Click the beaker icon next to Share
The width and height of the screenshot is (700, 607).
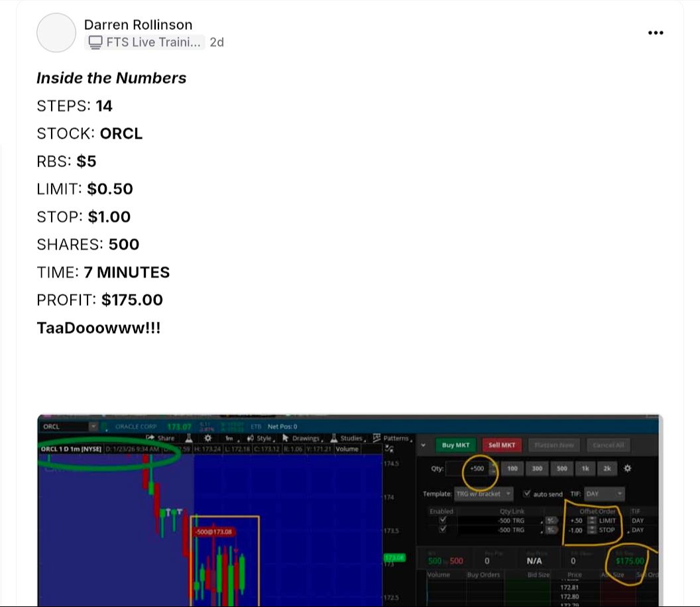[189, 438]
